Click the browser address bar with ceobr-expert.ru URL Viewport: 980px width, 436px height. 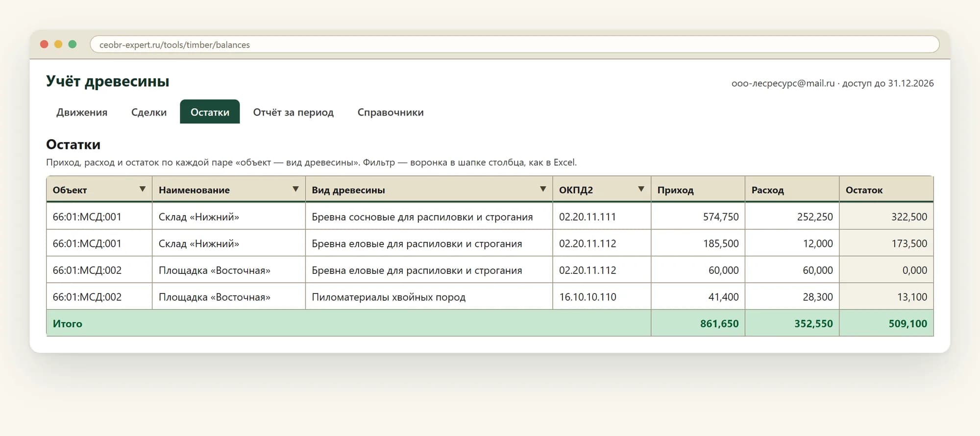[514, 45]
